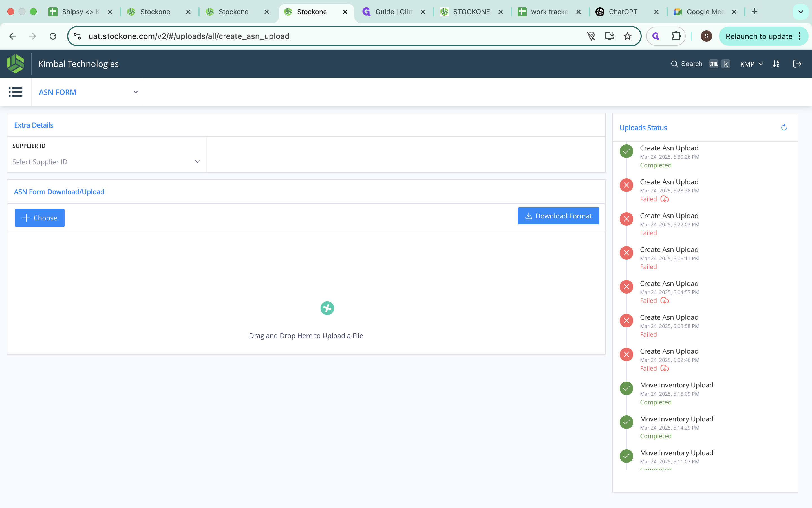Click green check of 5:15:09 PM upload

pos(626,388)
